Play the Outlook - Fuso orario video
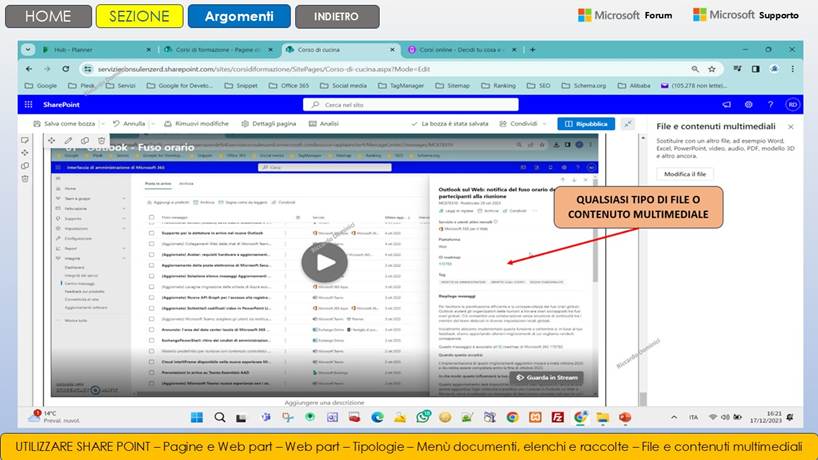Viewport: 818px width, 460px height. [x=324, y=262]
